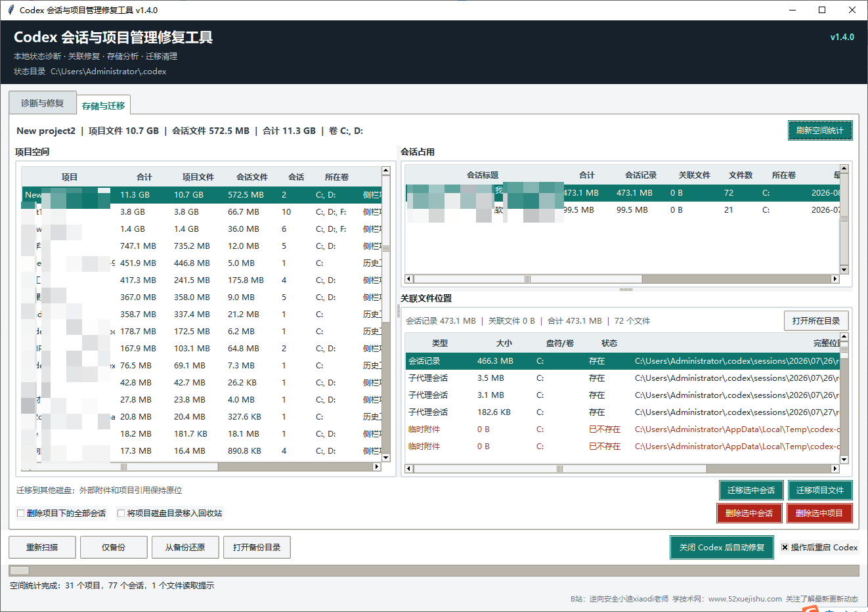868x612 pixels.
Task: Click 文件数 column header
Action: [741, 175]
